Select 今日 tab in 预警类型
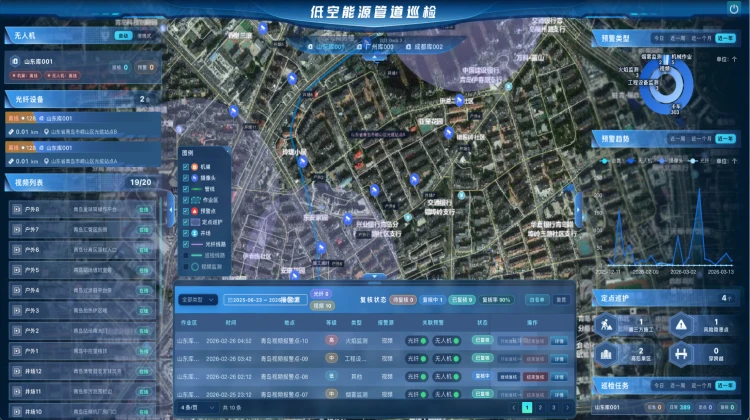This screenshot has height=420, width=750. pyautogui.click(x=659, y=38)
